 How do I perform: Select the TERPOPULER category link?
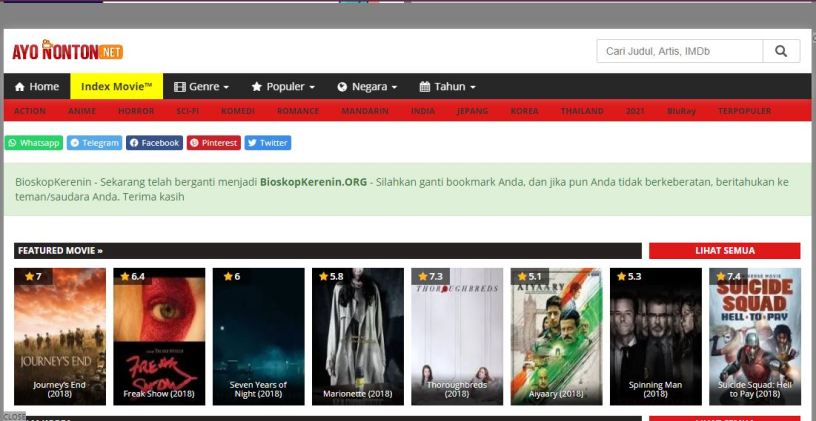[744, 111]
